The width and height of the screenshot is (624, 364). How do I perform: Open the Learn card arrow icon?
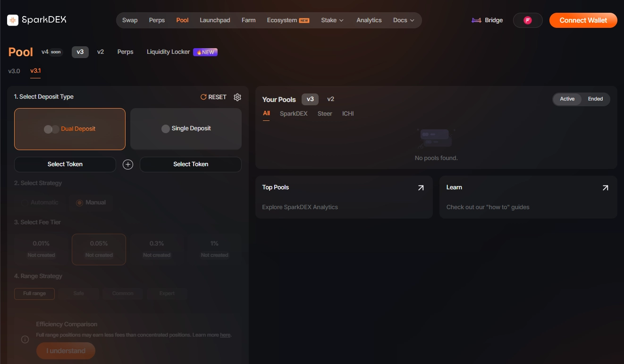click(x=605, y=188)
